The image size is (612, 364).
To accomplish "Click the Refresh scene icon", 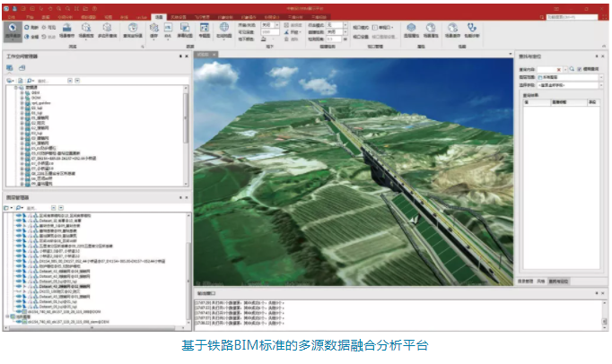I will coord(27,27).
